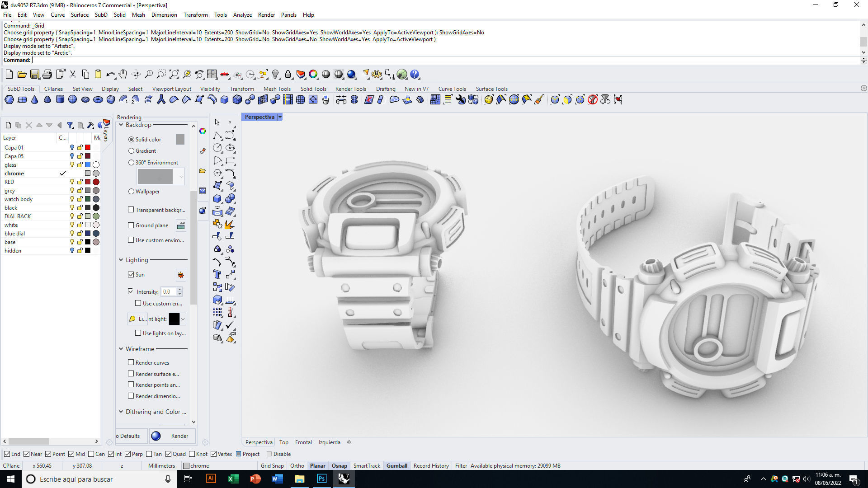Image resolution: width=868 pixels, height=488 pixels.
Task: Click the blue color swatch of glass layer
Action: (x=88, y=165)
